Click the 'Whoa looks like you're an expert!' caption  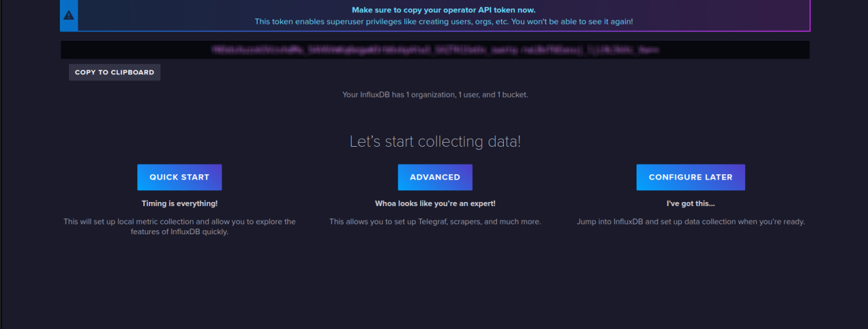[435, 204]
